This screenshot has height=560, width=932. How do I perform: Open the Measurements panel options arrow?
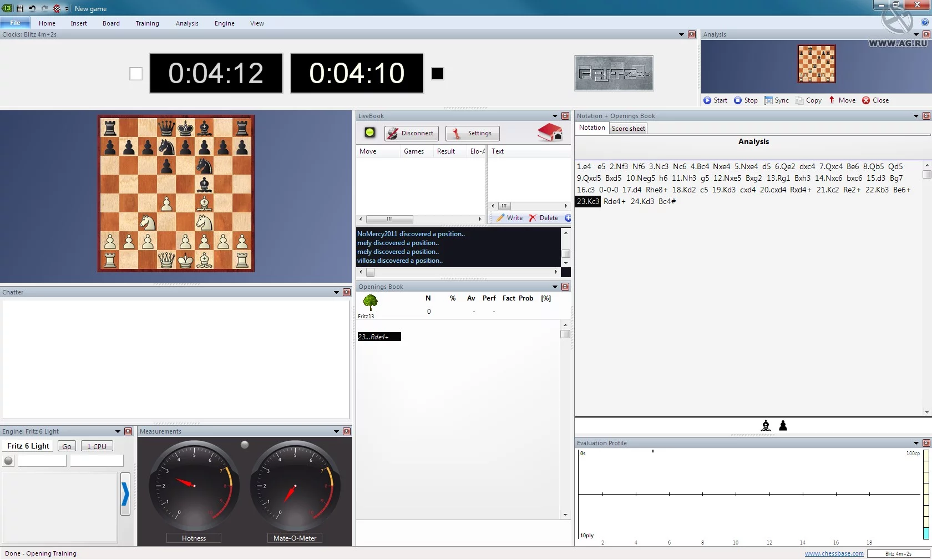[336, 431]
